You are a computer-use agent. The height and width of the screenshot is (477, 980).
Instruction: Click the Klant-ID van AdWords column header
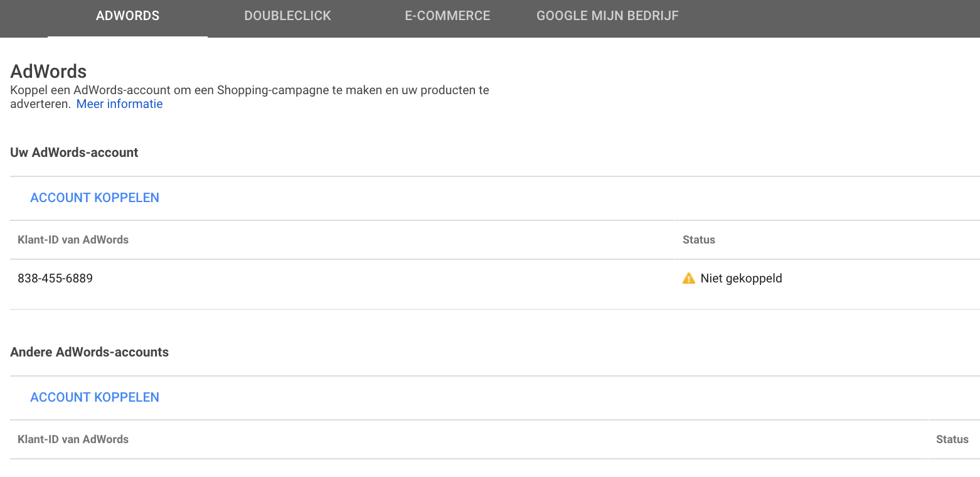pyautogui.click(x=73, y=239)
